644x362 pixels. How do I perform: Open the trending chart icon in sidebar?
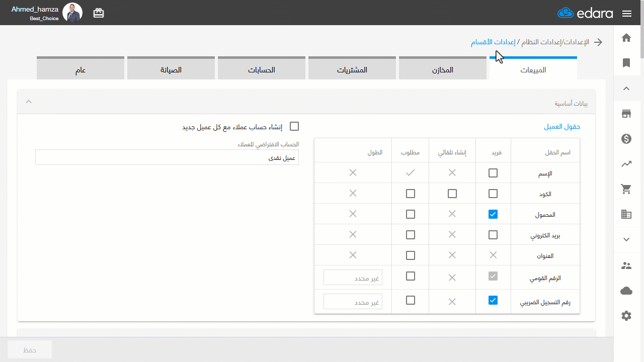(626, 164)
